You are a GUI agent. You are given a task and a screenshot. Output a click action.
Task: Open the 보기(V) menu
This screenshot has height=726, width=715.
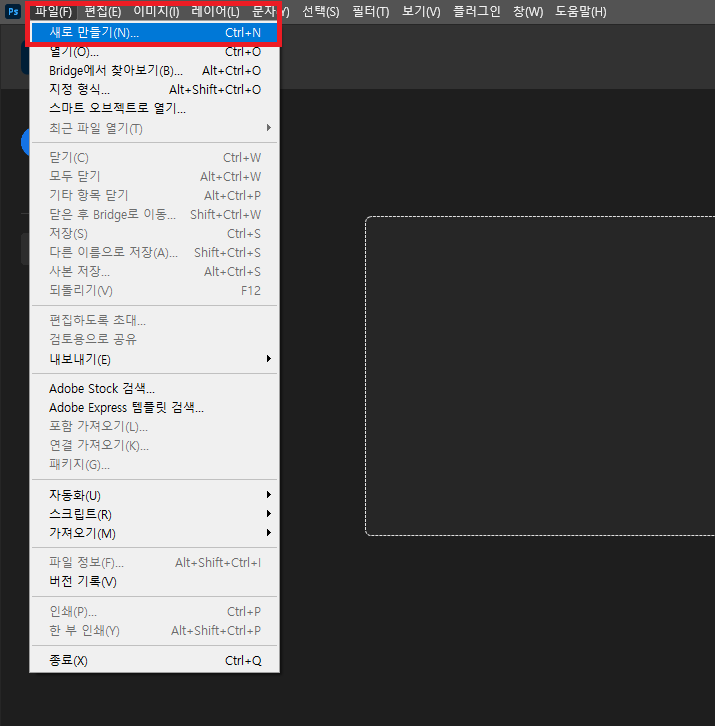[x=421, y=12]
